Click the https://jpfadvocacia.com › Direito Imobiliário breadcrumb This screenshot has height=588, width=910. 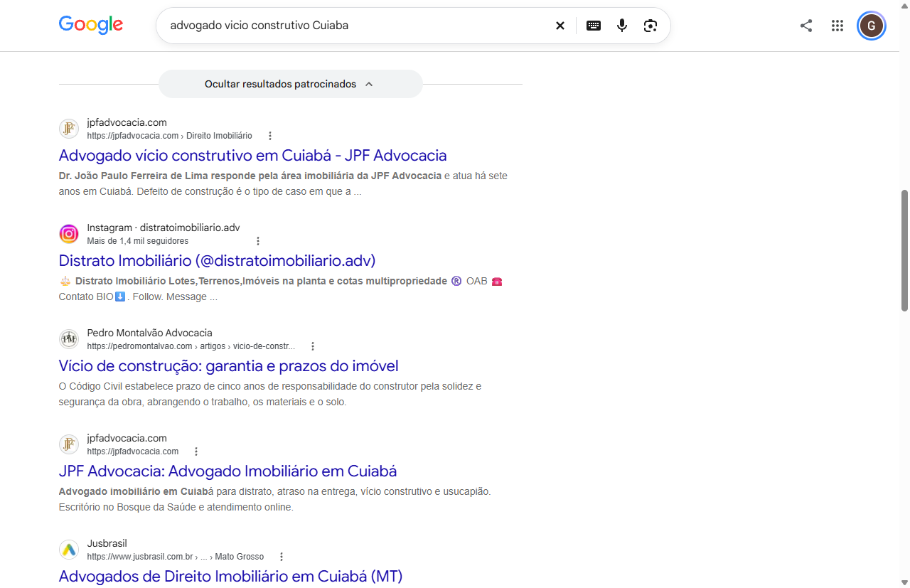[x=169, y=136]
